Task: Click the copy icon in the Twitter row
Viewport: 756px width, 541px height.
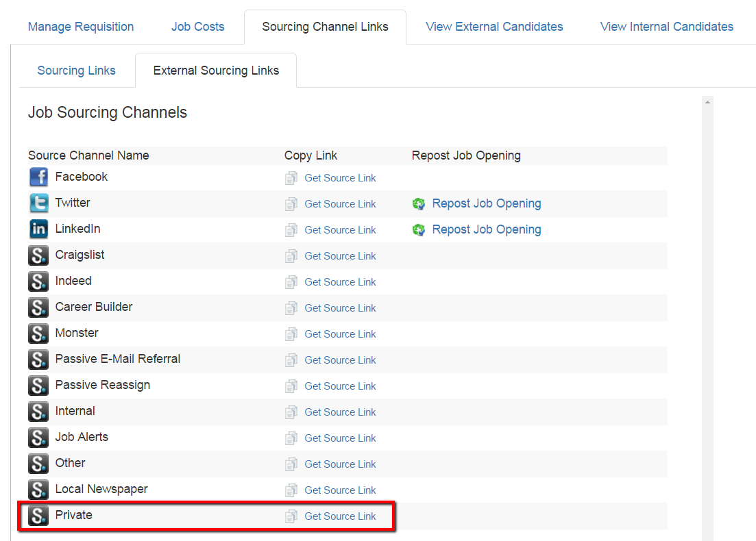Action: click(x=291, y=204)
